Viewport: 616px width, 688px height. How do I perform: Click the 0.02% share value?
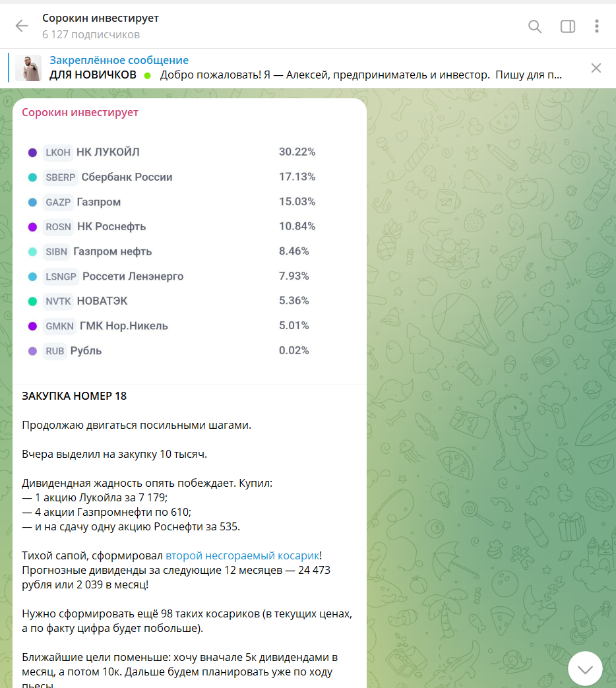point(294,350)
